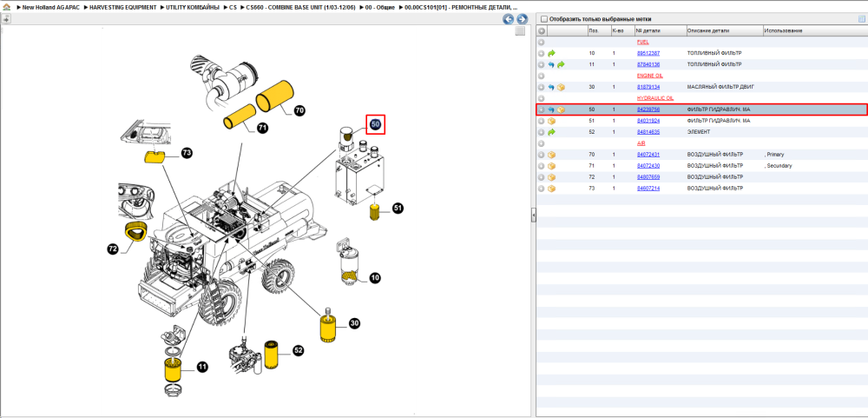Viewport: 868px width, 418px height.
Task: Click the plus icon on row 84607214
Action: click(542, 189)
